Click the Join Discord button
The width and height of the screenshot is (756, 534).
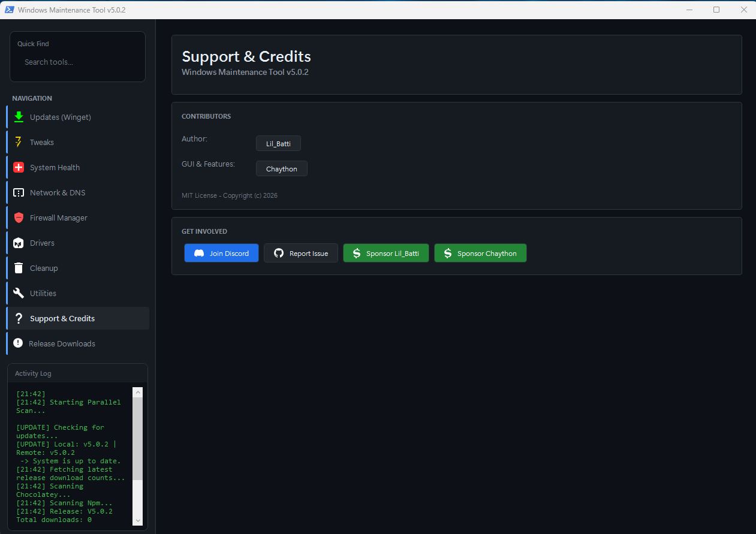[221, 253]
